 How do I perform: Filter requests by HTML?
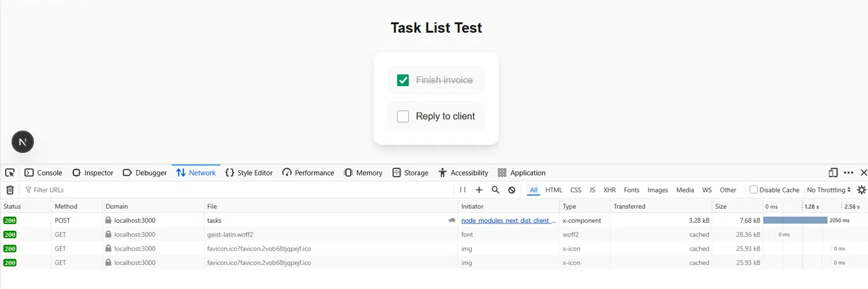pos(554,190)
